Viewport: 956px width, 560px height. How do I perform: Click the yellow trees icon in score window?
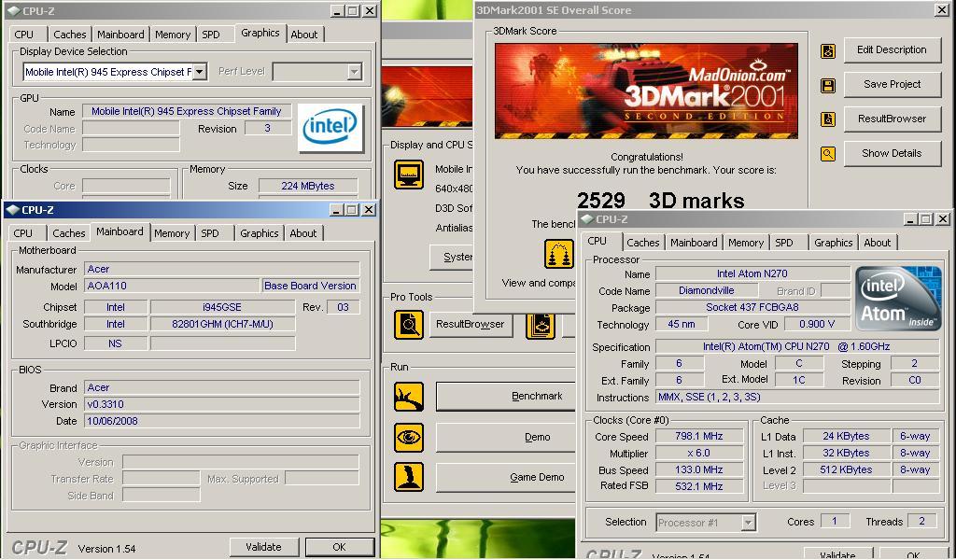tap(558, 254)
